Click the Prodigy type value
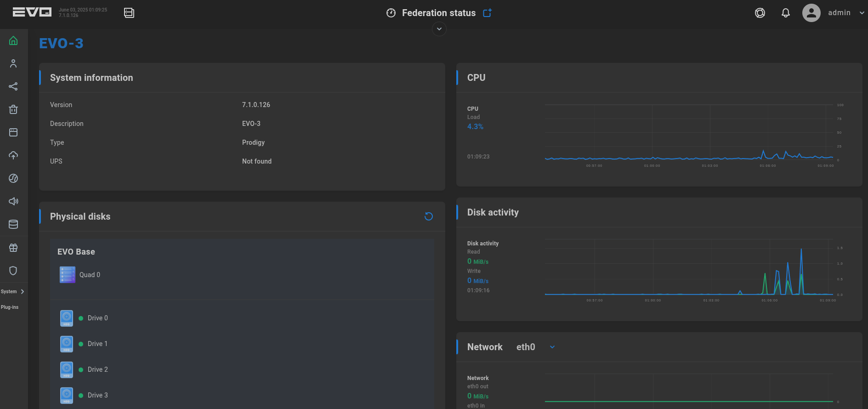Viewport: 868px width, 409px height. tap(253, 142)
